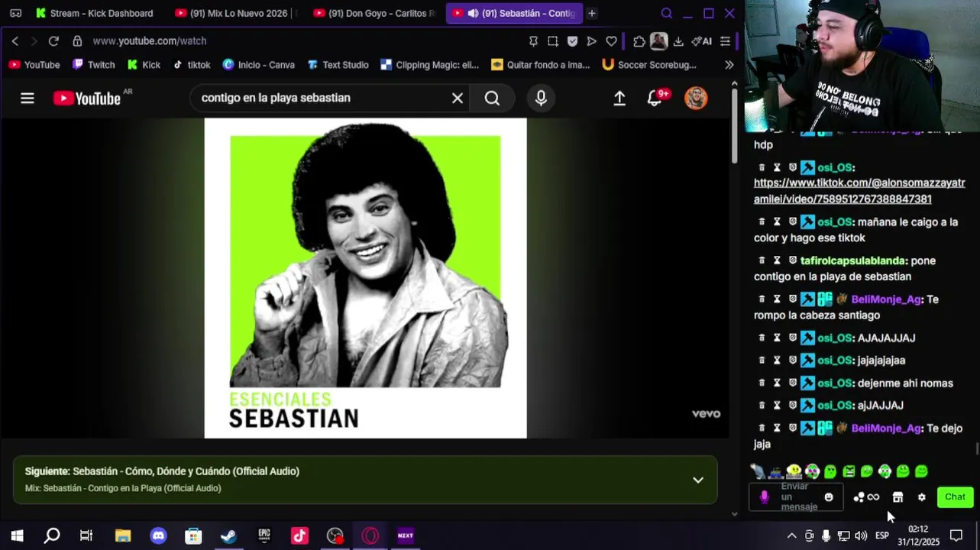The width and height of the screenshot is (980, 550).
Task: Open the ad blocker shield icon
Action: tap(572, 41)
